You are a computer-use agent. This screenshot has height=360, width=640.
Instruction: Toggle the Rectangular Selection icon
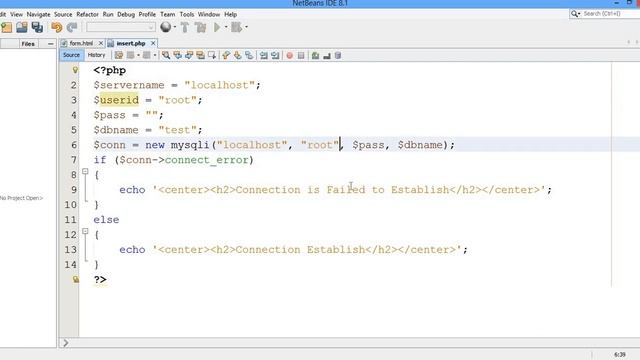click(x=212, y=55)
